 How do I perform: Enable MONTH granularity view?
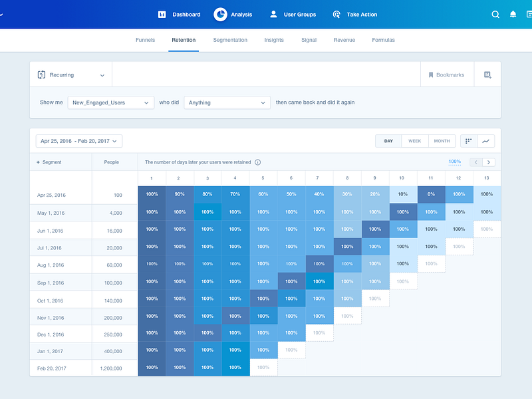click(442, 141)
